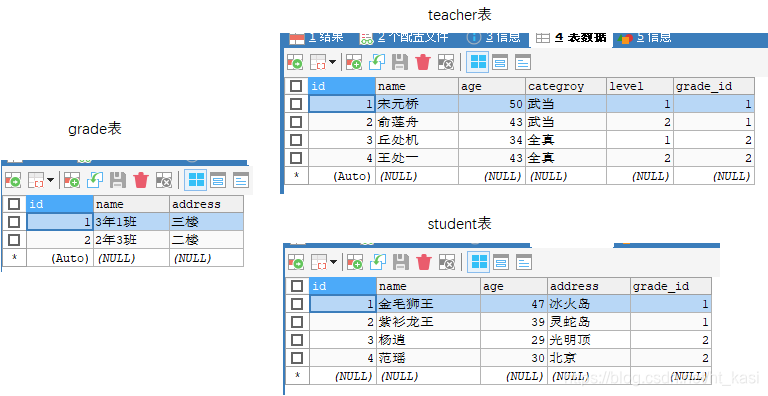Switch student table to text view
This screenshot has height=396, width=768.
point(524,262)
